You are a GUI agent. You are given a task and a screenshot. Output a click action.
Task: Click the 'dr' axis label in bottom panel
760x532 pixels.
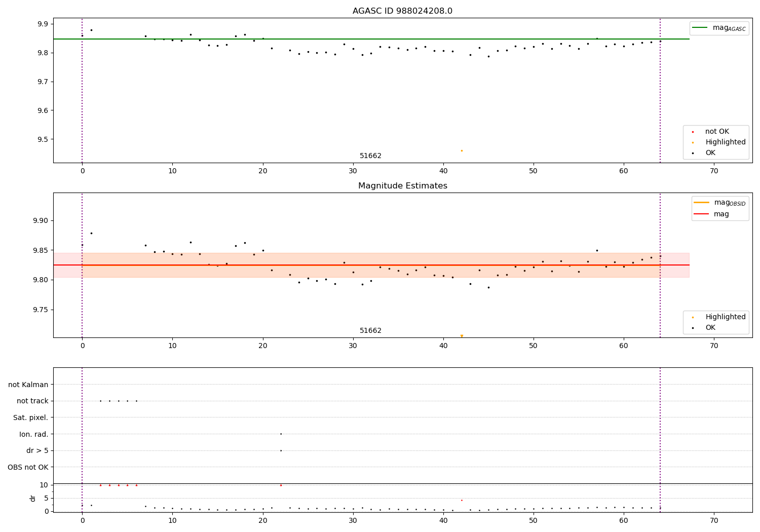pyautogui.click(x=33, y=498)
